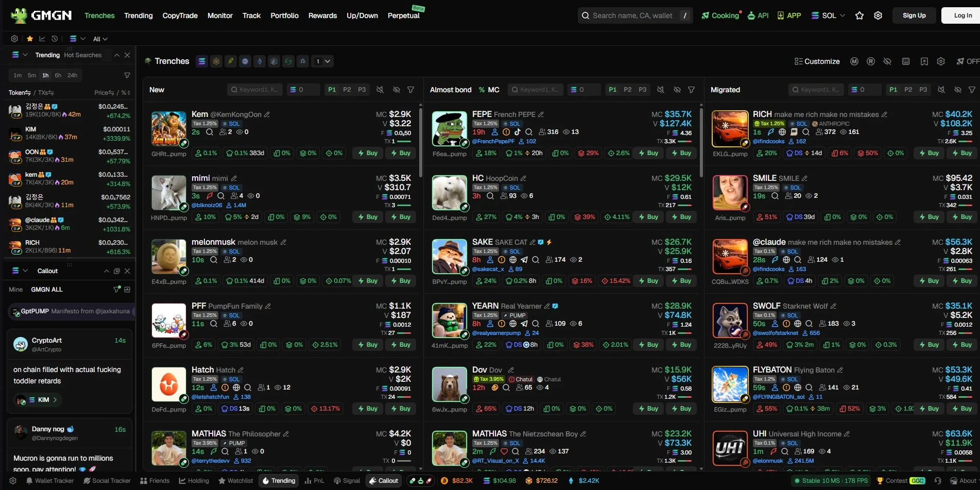
Task: Open the Trending menu in top navigation
Action: 139,15
